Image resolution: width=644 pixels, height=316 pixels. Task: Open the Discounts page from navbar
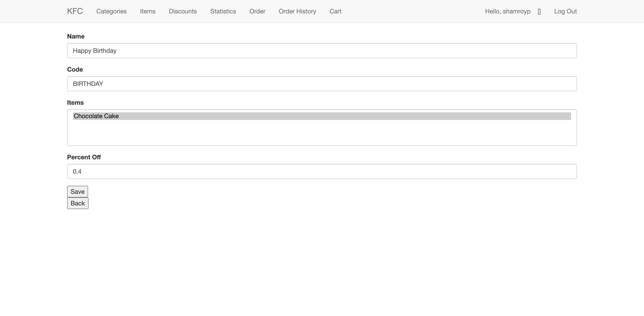coord(183,11)
